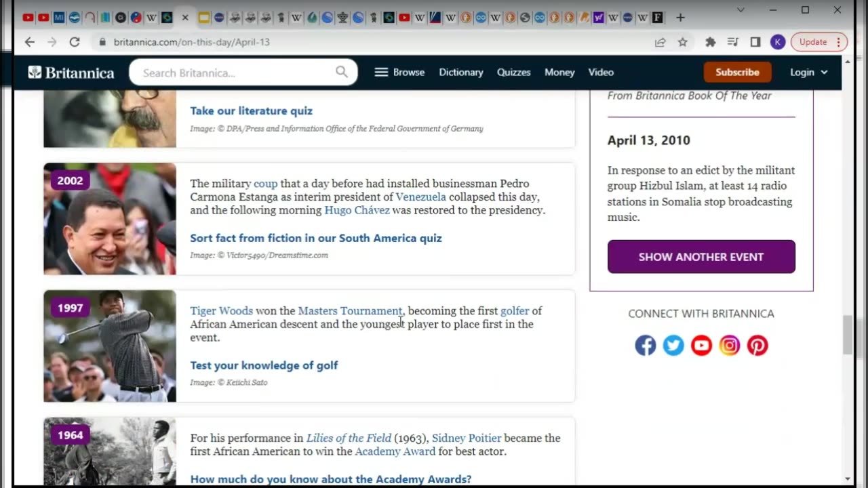This screenshot has height=488, width=868.
Task: Click Show Another Event button
Action: coord(701,257)
